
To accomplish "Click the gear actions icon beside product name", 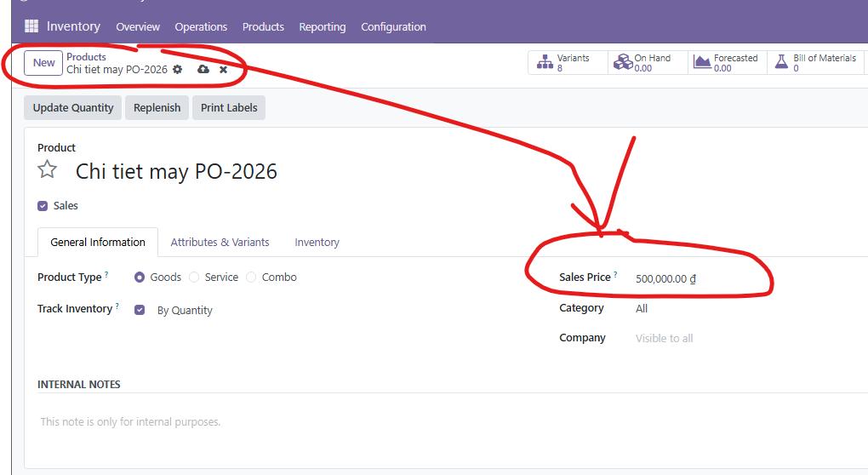I will [x=177, y=70].
